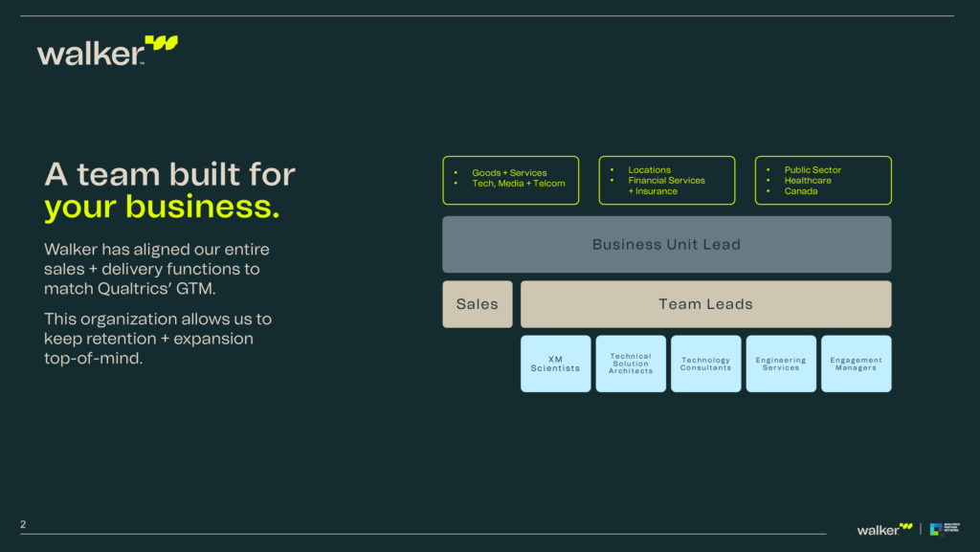The height and width of the screenshot is (552, 980).
Task: Click the retention + expansion paragraph
Action: tap(158, 338)
